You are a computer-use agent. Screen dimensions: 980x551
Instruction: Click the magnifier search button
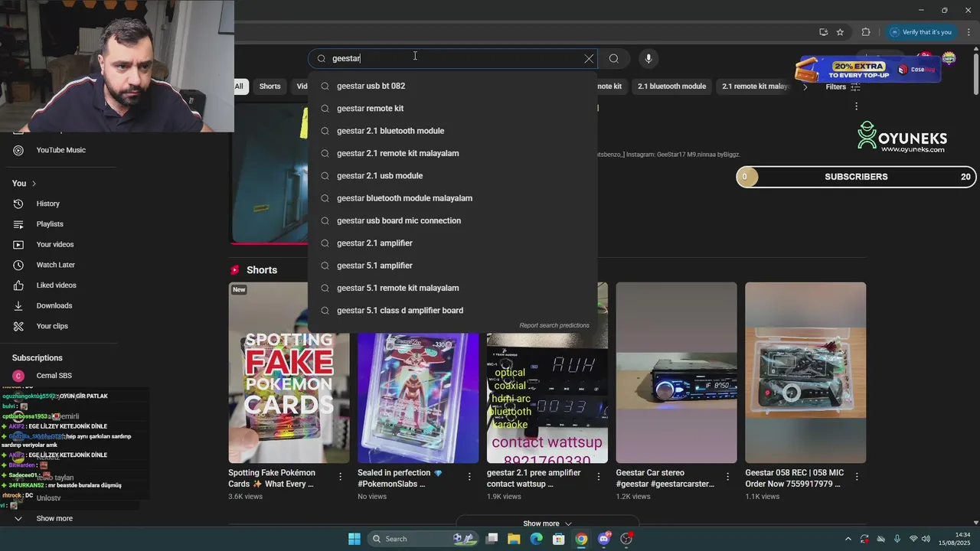[613, 58]
